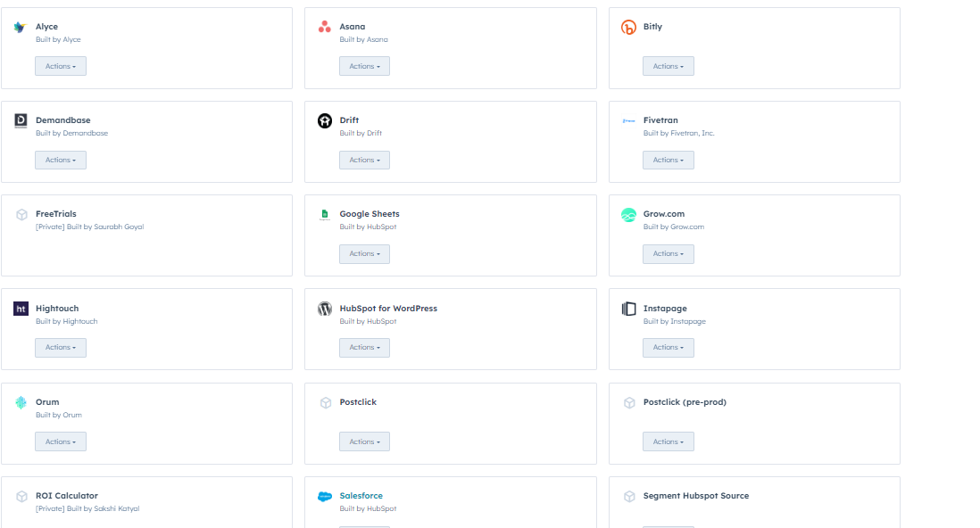The height and width of the screenshot is (528, 980).
Task: Click the Segment Hubspot Source app title
Action: pyautogui.click(x=695, y=496)
